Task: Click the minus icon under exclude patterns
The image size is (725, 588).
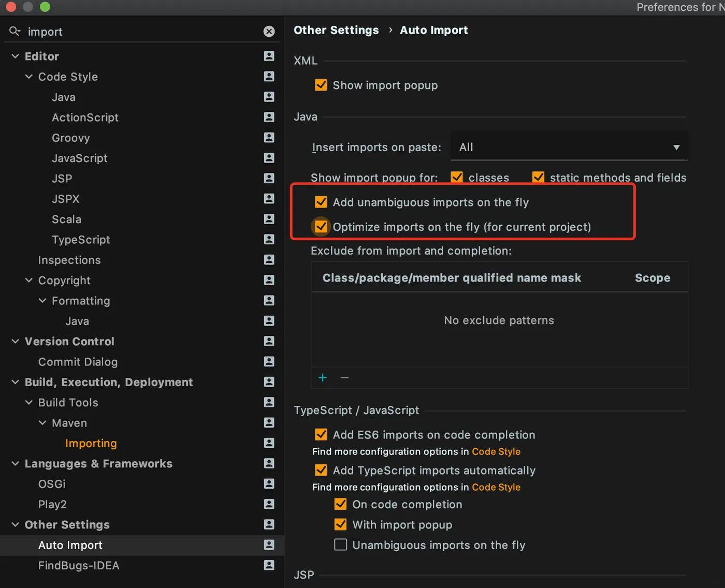Action: (344, 378)
